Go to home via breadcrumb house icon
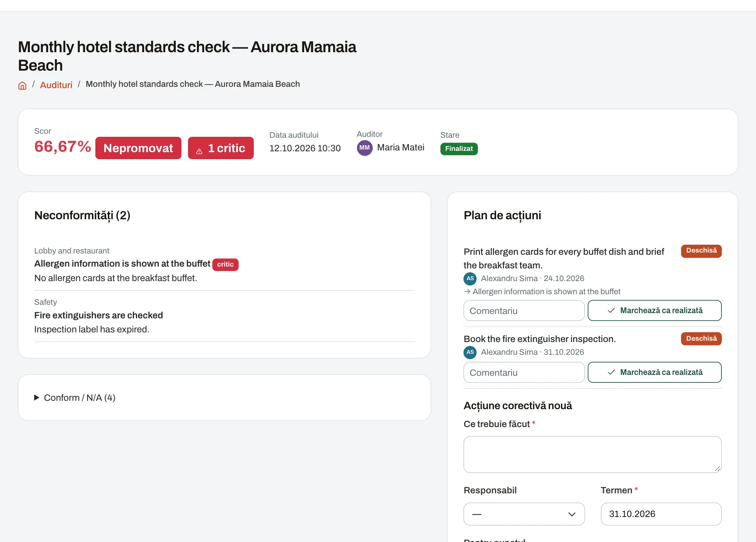This screenshot has height=542, width=756. 22,86
